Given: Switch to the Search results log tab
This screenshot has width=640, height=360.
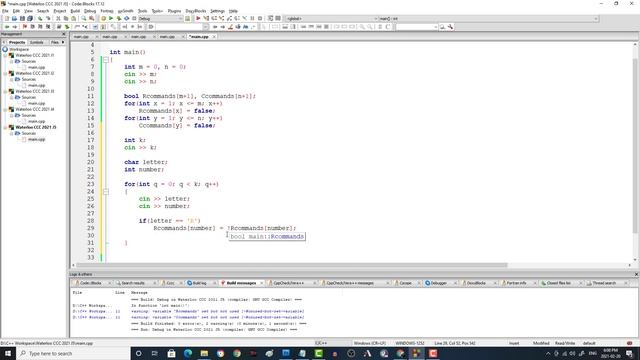Looking at the screenshot, I should tap(133, 283).
